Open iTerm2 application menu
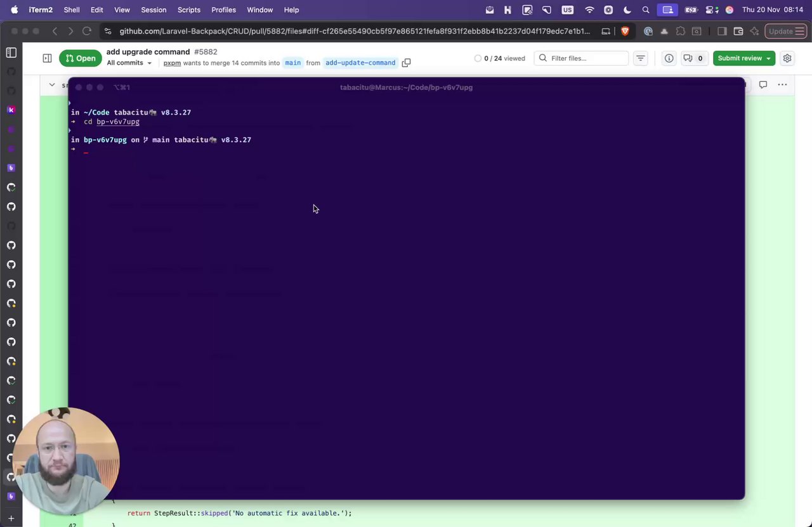 click(x=40, y=10)
